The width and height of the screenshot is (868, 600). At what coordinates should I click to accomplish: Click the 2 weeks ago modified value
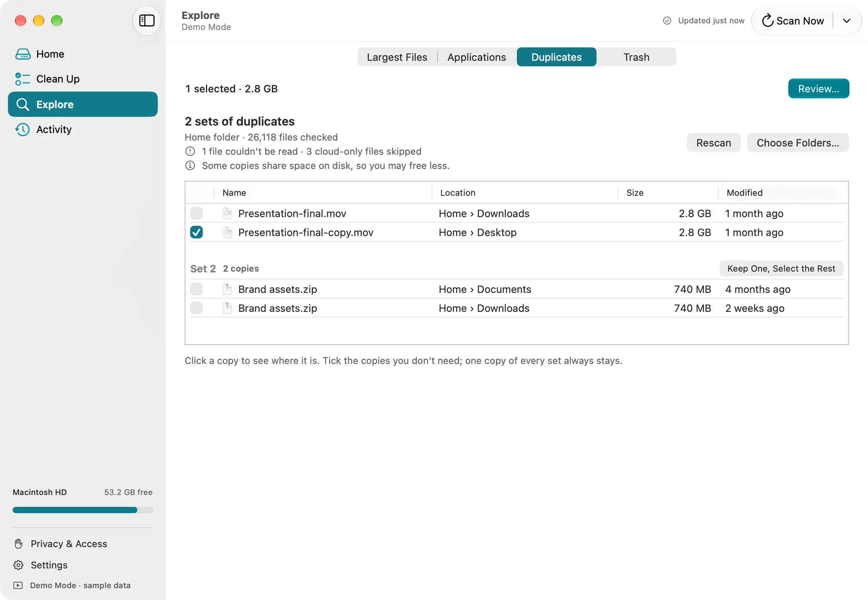click(x=755, y=308)
